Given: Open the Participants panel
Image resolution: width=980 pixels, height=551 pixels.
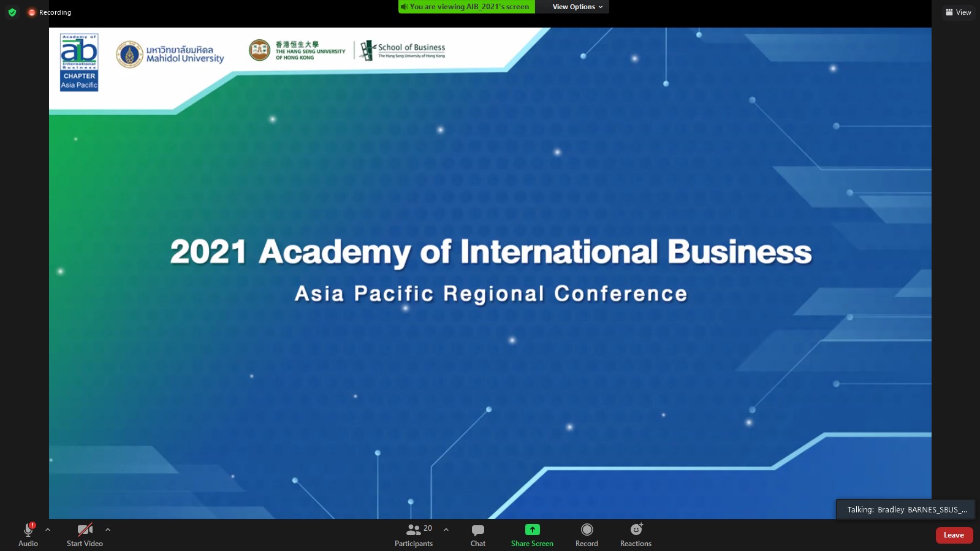Looking at the screenshot, I should (414, 534).
